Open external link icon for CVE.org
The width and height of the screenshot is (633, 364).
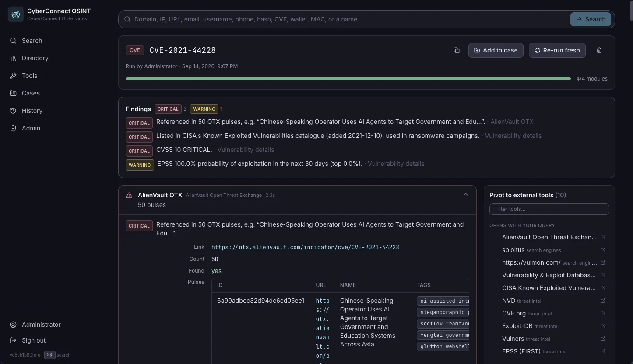pyautogui.click(x=603, y=313)
